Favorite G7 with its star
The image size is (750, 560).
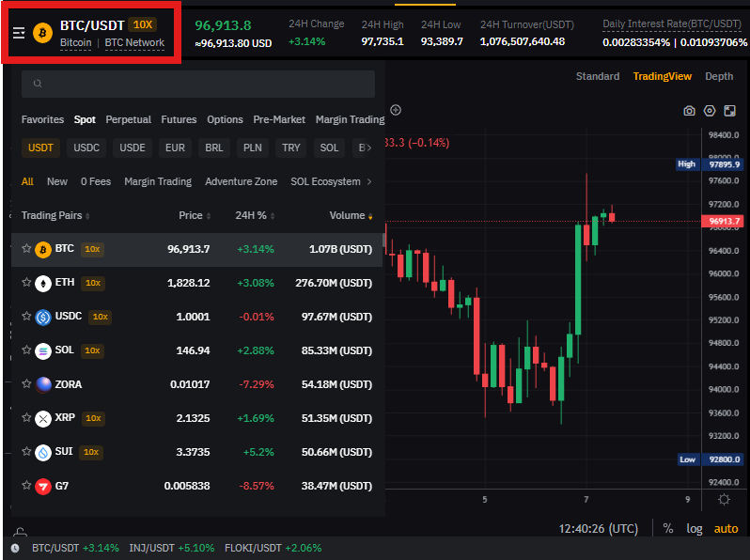pos(26,486)
